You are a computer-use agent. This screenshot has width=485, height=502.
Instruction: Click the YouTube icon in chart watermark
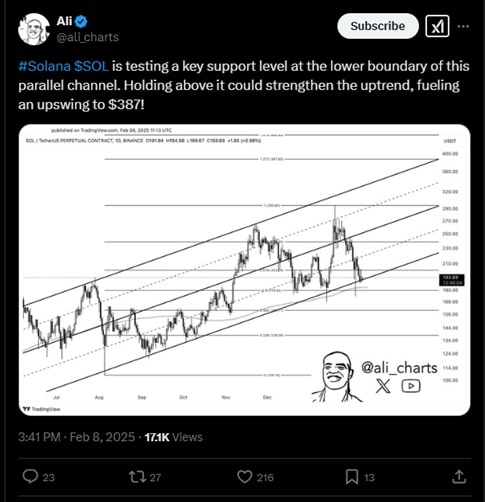click(x=411, y=386)
